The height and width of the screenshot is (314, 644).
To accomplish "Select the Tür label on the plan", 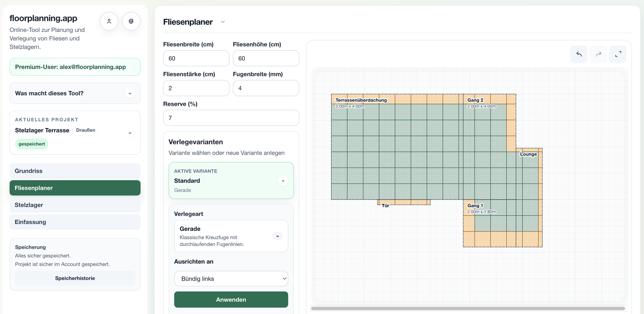I will (385, 206).
